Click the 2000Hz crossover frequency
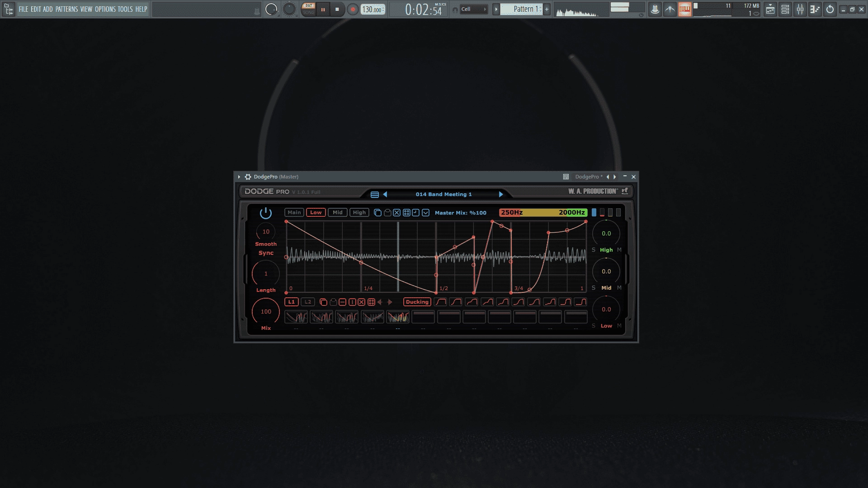Image resolution: width=868 pixels, height=488 pixels. pyautogui.click(x=572, y=212)
